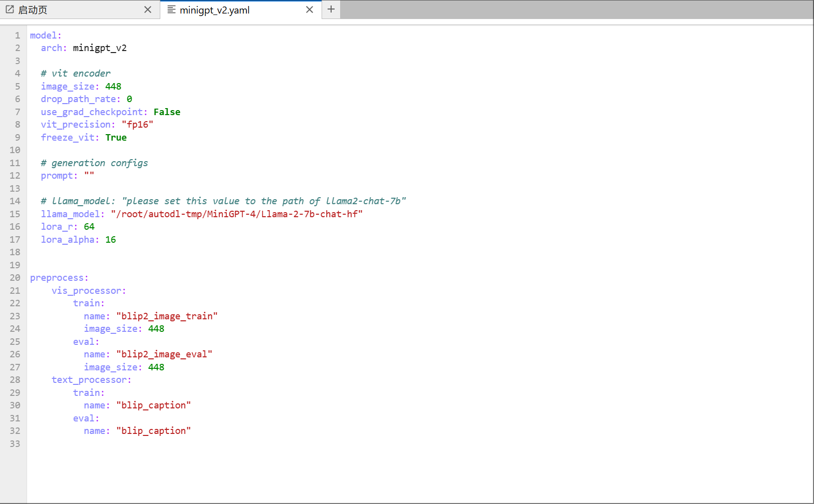
Task: Click the arch value minigpt_v2
Action: 100,48
